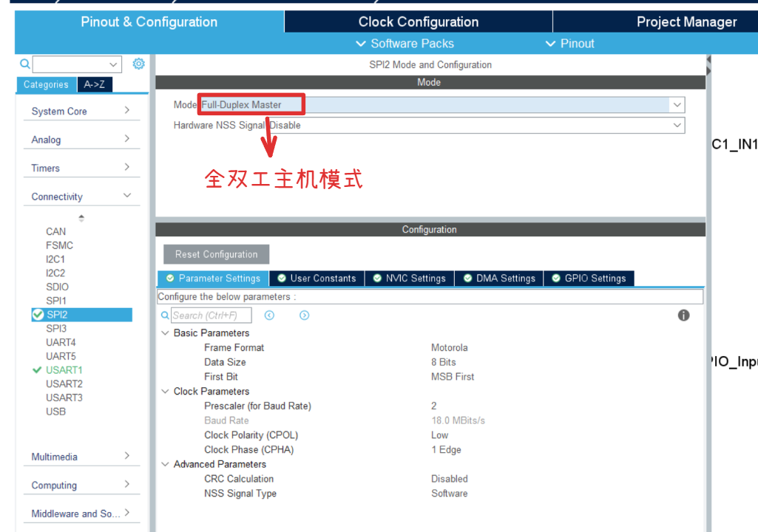Select FSMC in the Connectivity list
This screenshot has width=758, height=532.
[x=59, y=245]
